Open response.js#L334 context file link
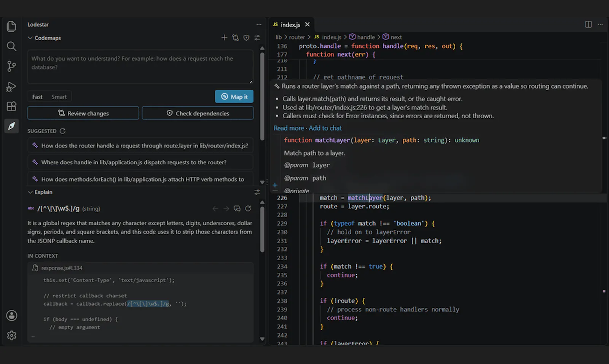 tap(62, 268)
